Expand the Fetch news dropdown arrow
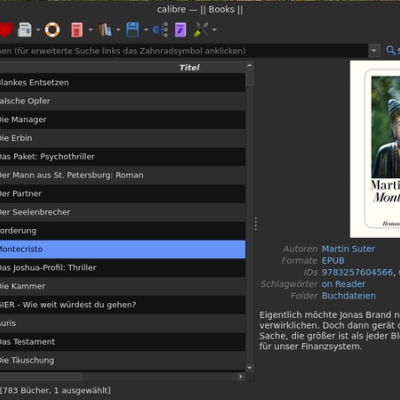Viewport: 400px width, 400px height. click(x=38, y=30)
